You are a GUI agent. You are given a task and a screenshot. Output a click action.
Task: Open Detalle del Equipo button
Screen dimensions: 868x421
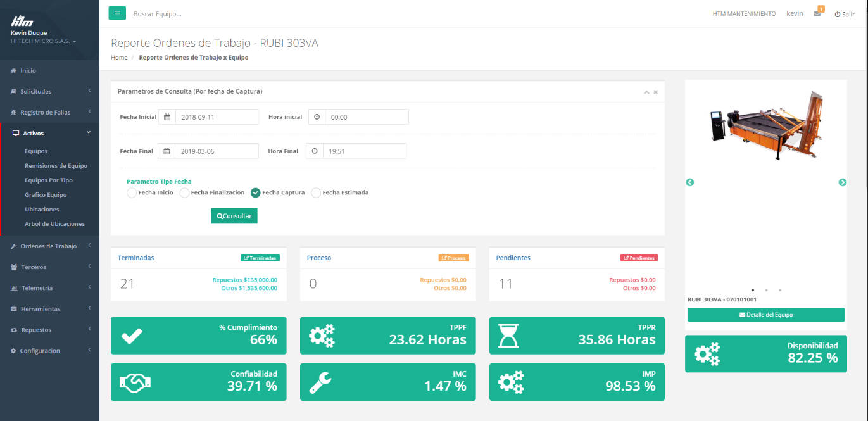766,315
